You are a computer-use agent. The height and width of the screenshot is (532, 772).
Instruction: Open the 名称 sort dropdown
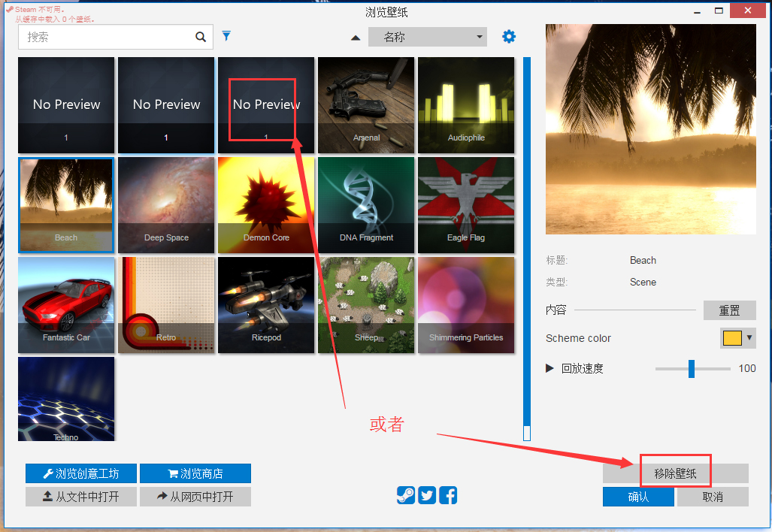(x=428, y=37)
